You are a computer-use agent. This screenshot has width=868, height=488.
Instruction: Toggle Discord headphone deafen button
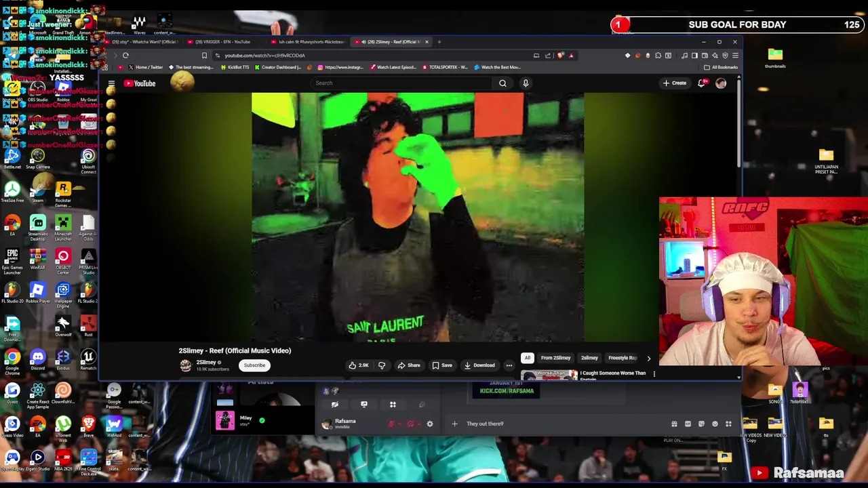point(410,424)
